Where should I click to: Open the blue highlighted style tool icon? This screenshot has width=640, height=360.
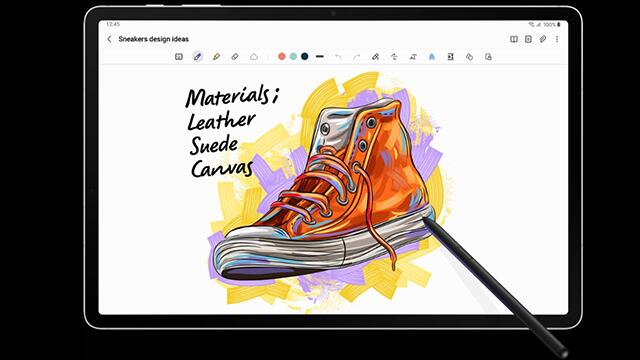click(432, 57)
